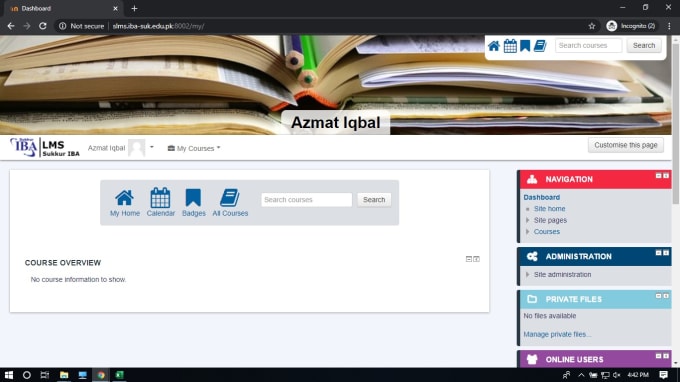The image size is (680, 382).
Task: Click the Azmat Iqbal banner title
Action: pos(336,123)
